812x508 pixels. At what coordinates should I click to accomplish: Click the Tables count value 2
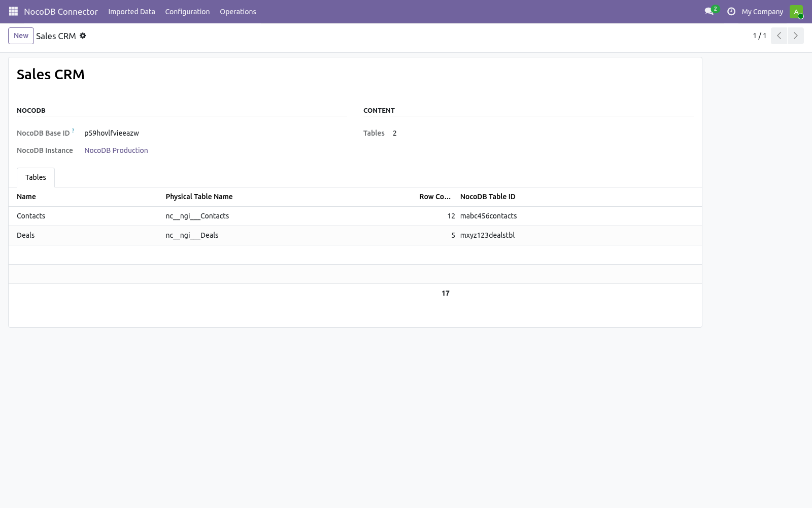pyautogui.click(x=395, y=133)
